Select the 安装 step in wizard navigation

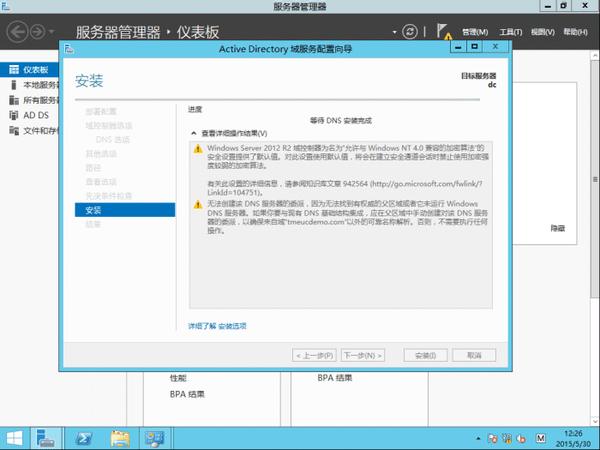(x=125, y=210)
